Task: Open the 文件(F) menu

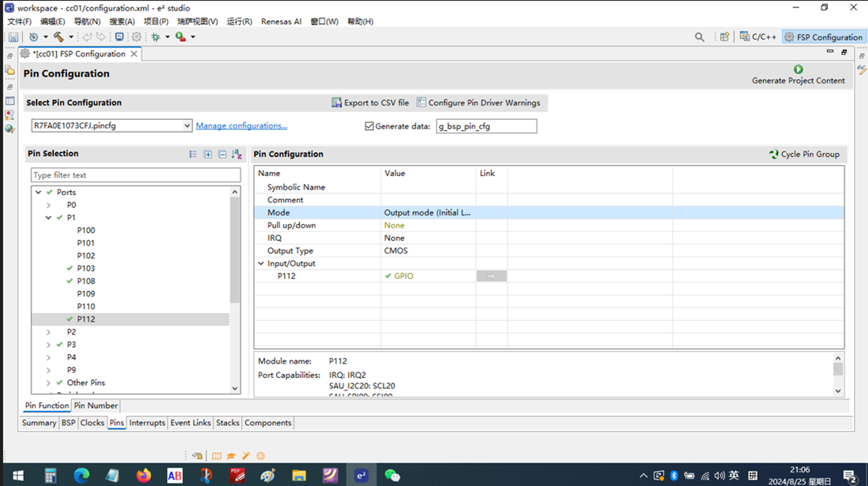Action: click(x=19, y=21)
